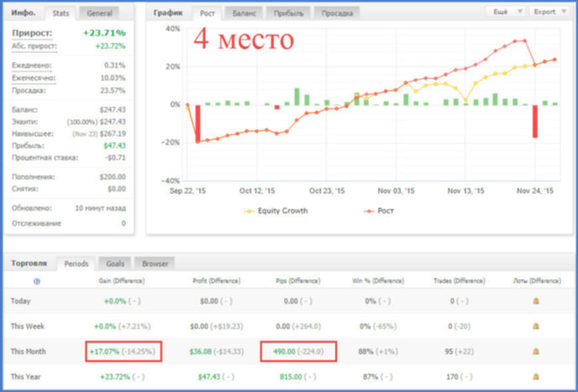This screenshot has width=578, height=392.
Task: Click the Ежемесячно label link
Action: (34, 78)
